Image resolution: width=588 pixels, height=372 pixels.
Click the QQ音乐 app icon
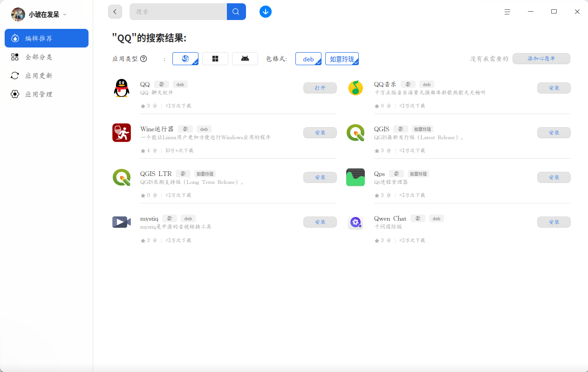click(356, 88)
